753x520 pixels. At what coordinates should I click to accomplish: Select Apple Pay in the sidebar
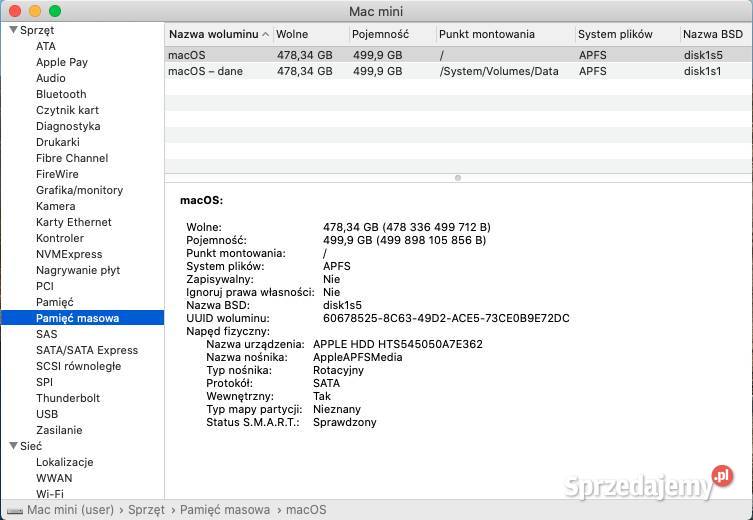(x=62, y=62)
